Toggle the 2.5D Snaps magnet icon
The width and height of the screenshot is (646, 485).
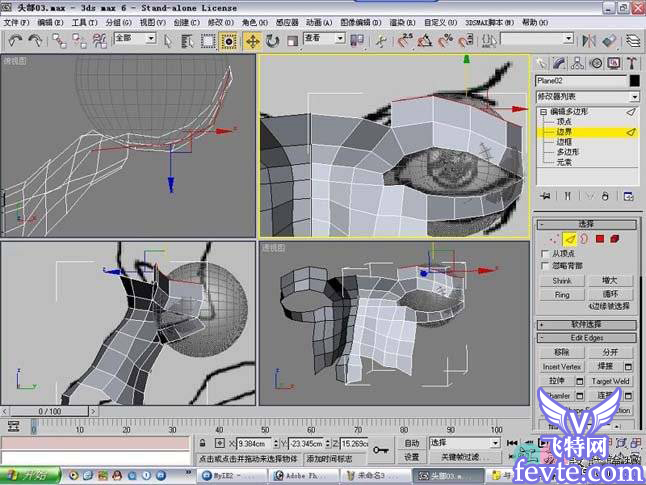pyautogui.click(x=405, y=40)
